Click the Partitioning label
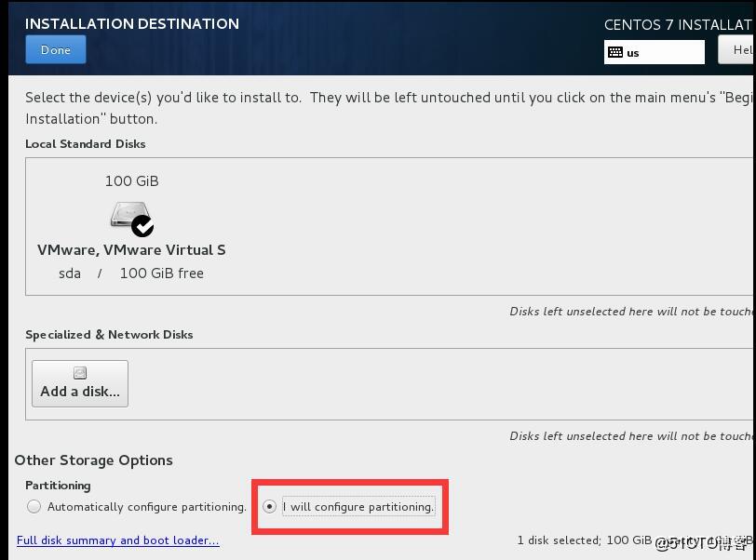756x560 pixels. 58,486
